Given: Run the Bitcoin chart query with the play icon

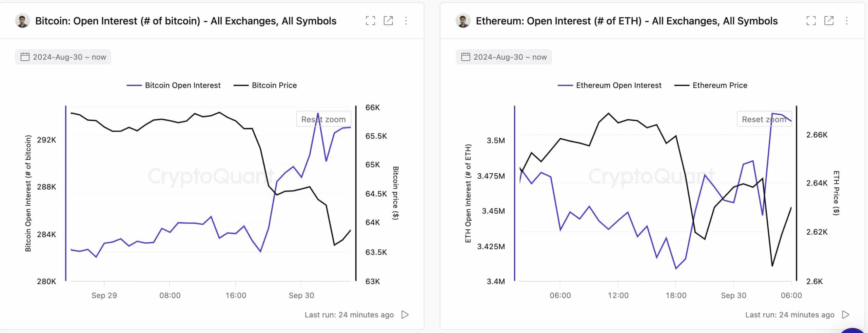Looking at the screenshot, I should click(405, 315).
